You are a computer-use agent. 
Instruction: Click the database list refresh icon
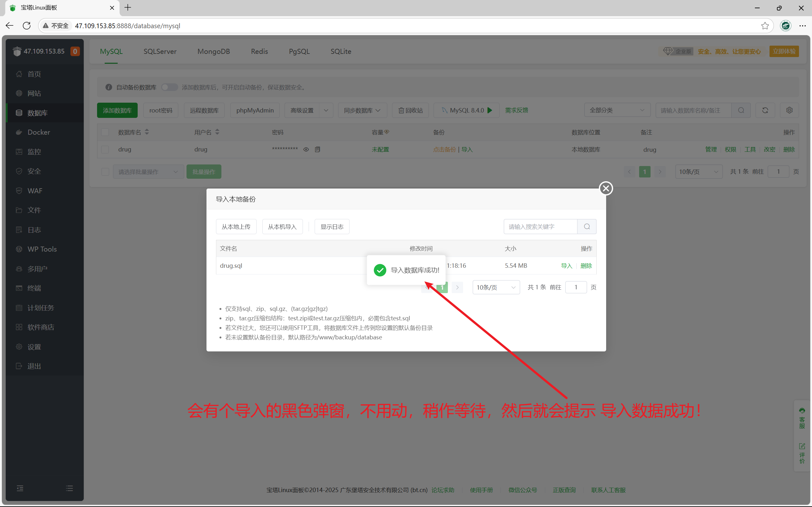765,110
